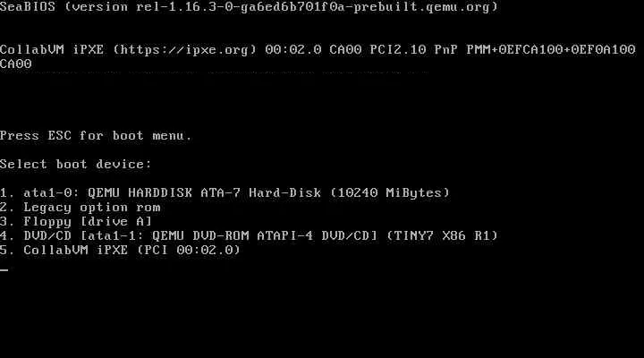The height and width of the screenshot is (358, 644).
Task: Click the https://ipxe.org URL text
Action: pyautogui.click(x=184, y=50)
